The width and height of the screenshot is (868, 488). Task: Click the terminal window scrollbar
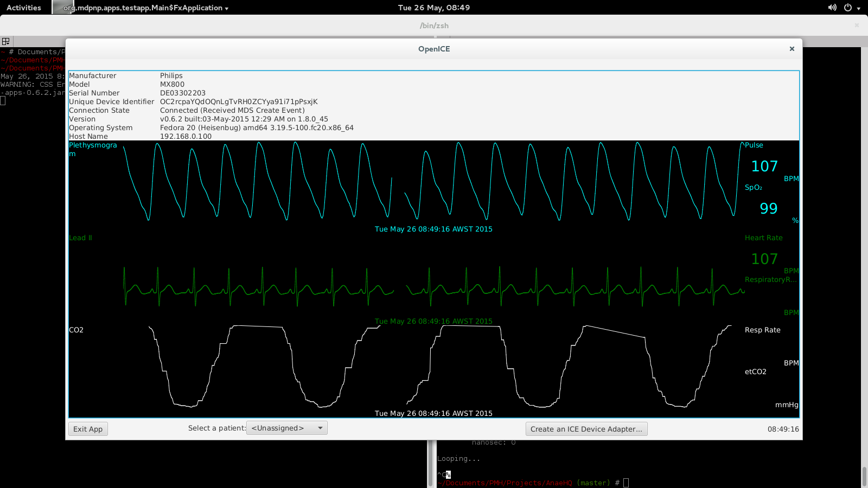(864, 476)
